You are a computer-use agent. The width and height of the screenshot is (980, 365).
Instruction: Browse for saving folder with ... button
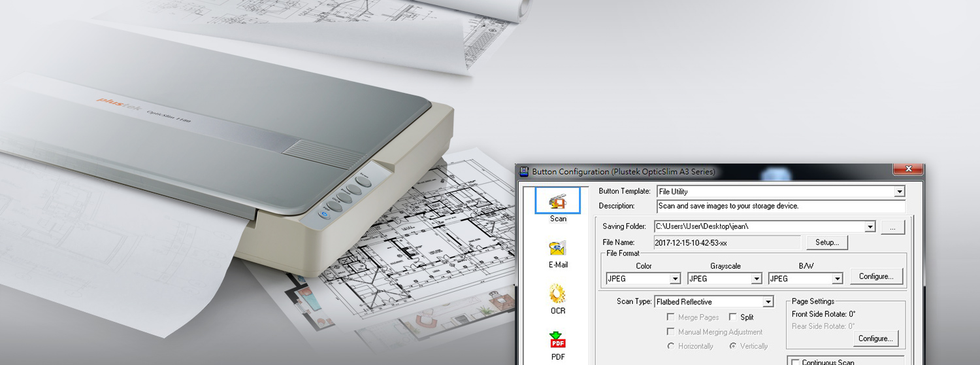892,227
